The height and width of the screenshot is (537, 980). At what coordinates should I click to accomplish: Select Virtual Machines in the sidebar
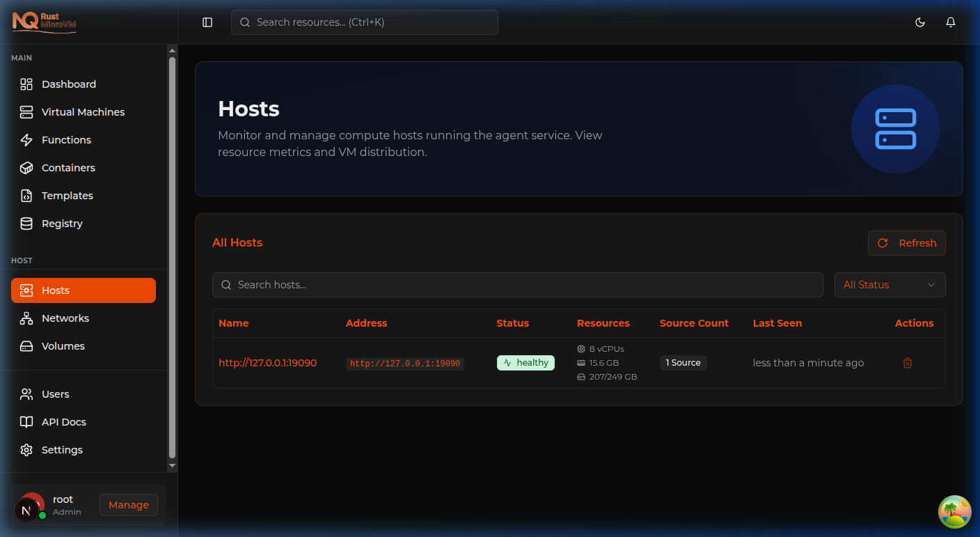coord(83,111)
